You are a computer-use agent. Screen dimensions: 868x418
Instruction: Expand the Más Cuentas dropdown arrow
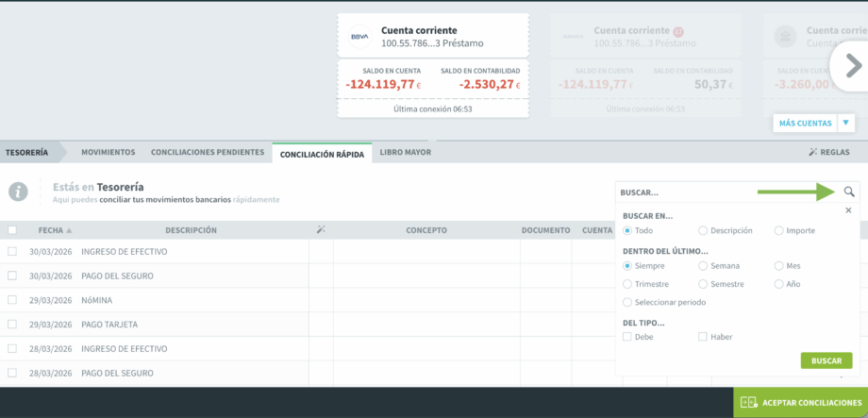pos(846,123)
